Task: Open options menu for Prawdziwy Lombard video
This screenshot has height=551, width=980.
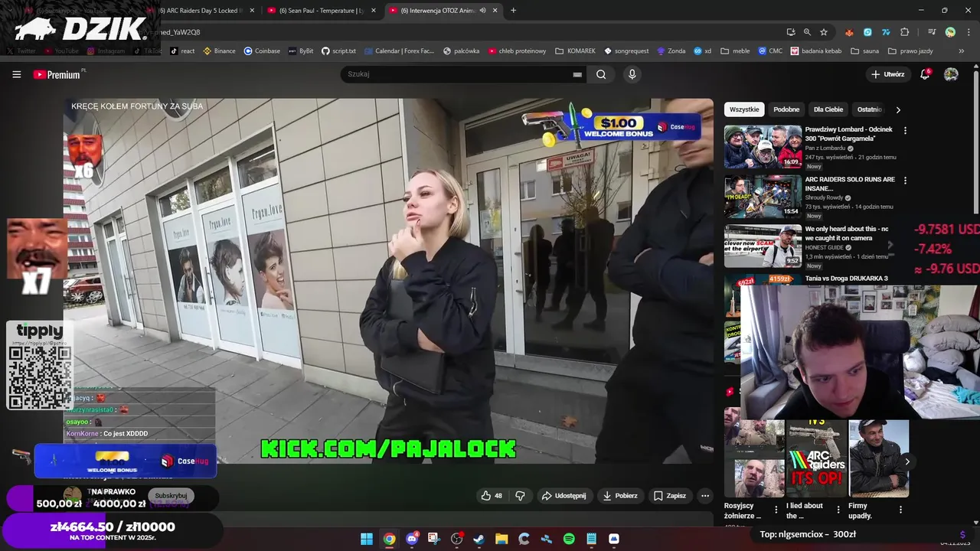Action: click(x=905, y=131)
